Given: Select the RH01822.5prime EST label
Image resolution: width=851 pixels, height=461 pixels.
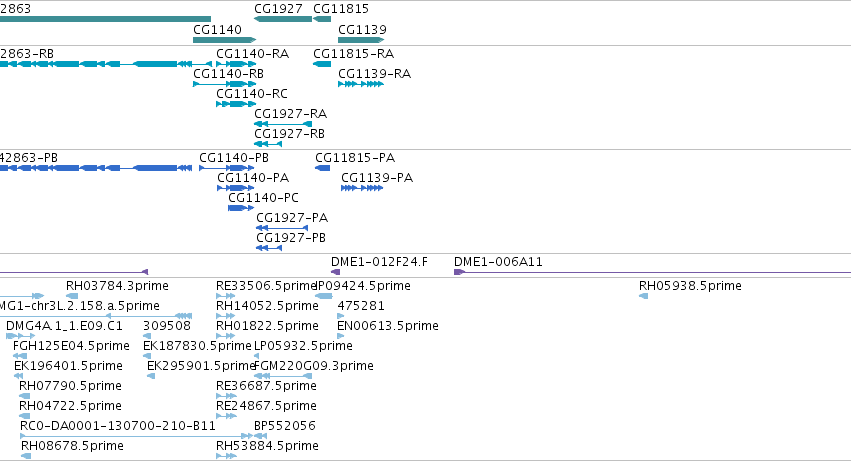Looking at the screenshot, I should (267, 326).
